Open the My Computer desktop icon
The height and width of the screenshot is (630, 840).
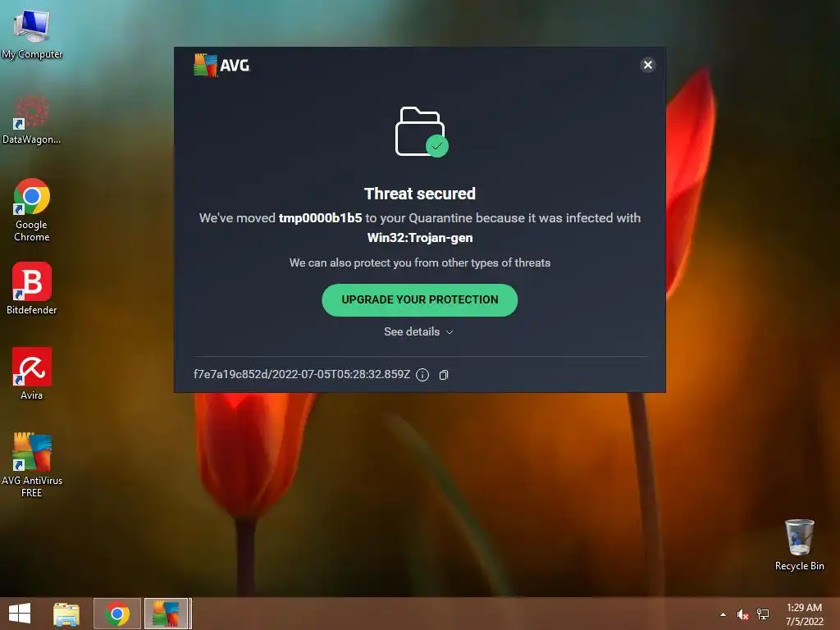(x=32, y=33)
